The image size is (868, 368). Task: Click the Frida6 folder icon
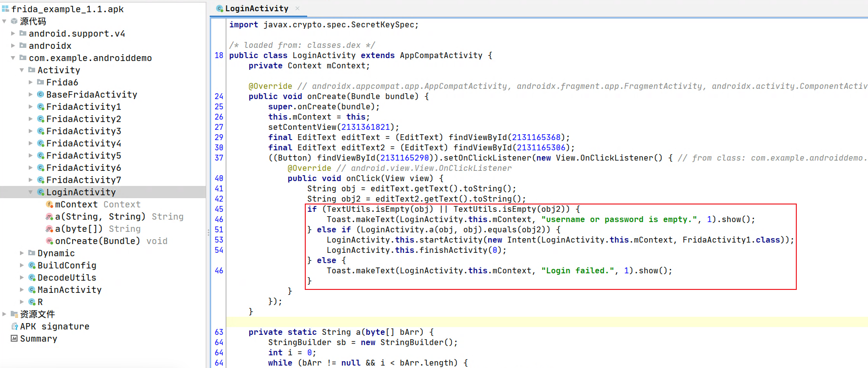[40, 82]
